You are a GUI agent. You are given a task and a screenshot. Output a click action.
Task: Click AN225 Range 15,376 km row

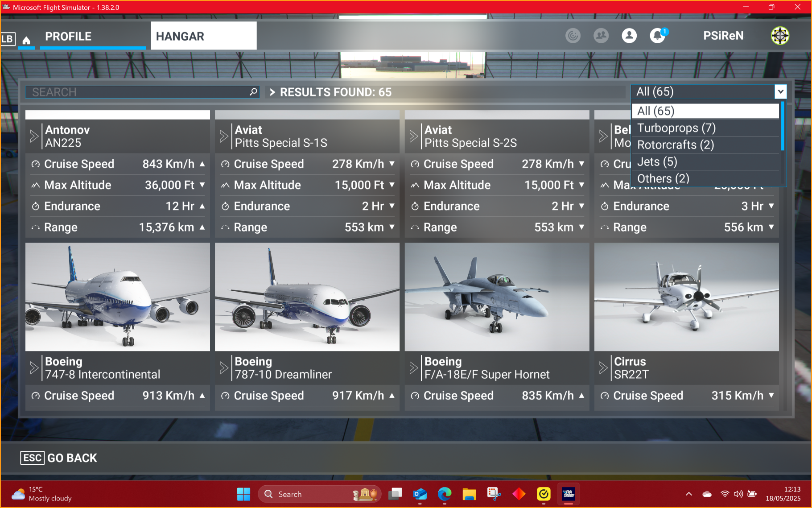point(118,227)
